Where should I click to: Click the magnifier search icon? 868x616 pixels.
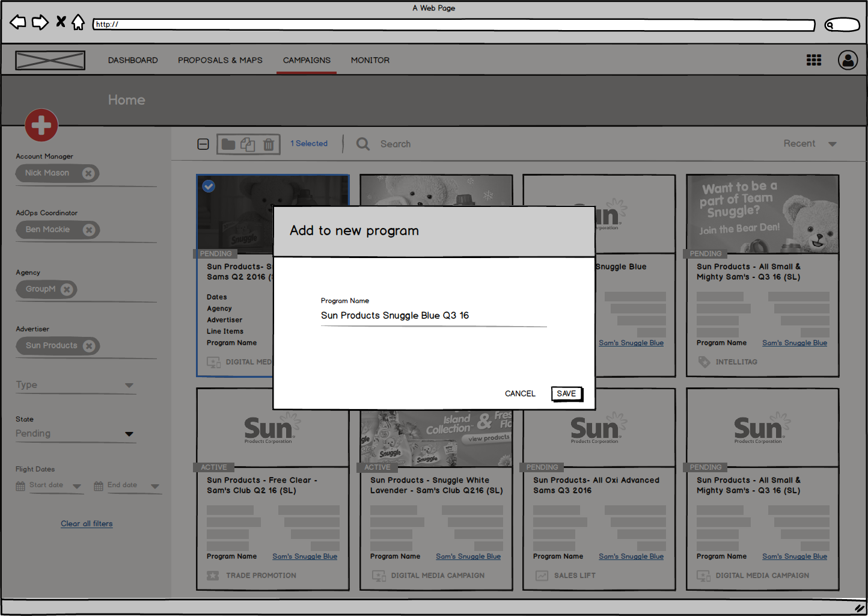point(363,144)
